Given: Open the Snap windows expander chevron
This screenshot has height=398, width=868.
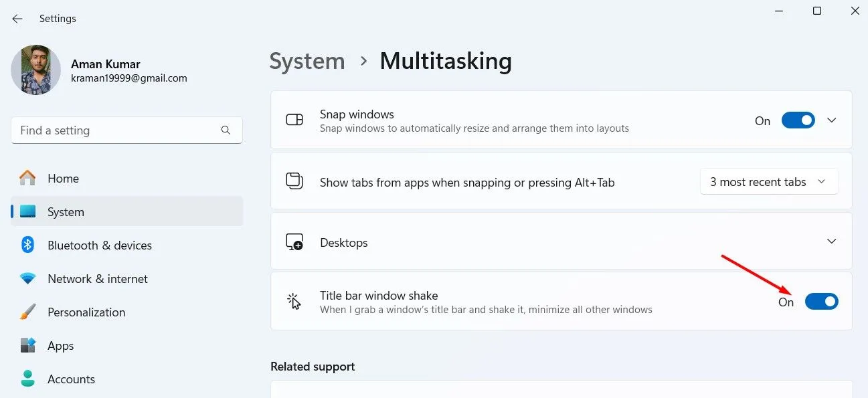Looking at the screenshot, I should coord(831,120).
